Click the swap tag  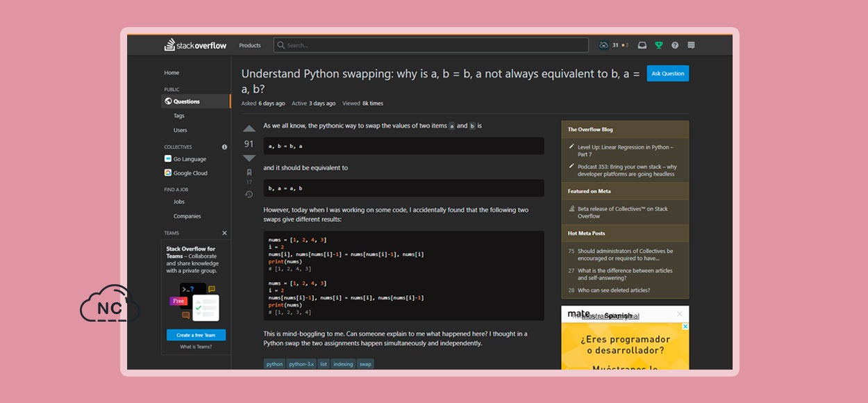pyautogui.click(x=365, y=364)
